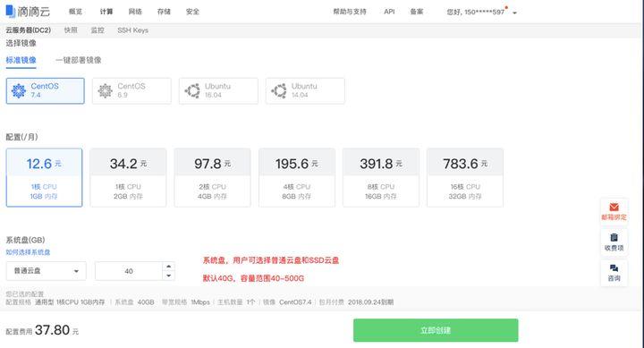The width and height of the screenshot is (644, 348).
Task: Choose the Ubuntu 16.04 image icon
Action: coord(192,90)
